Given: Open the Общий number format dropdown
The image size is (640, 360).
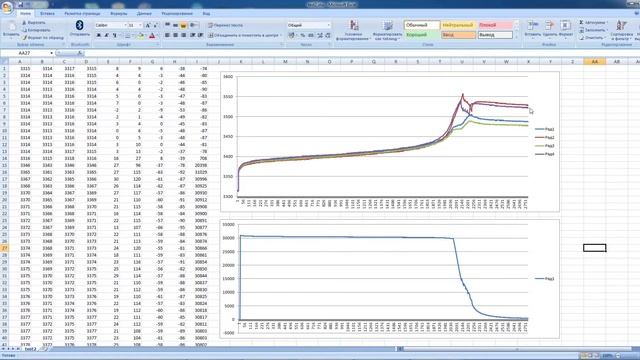Looking at the screenshot, I should [329, 25].
